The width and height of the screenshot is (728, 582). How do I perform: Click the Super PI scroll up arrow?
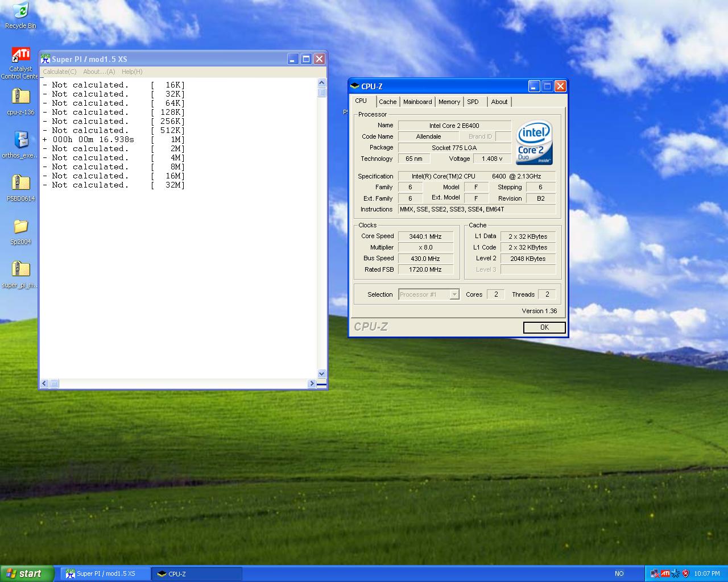(322, 84)
